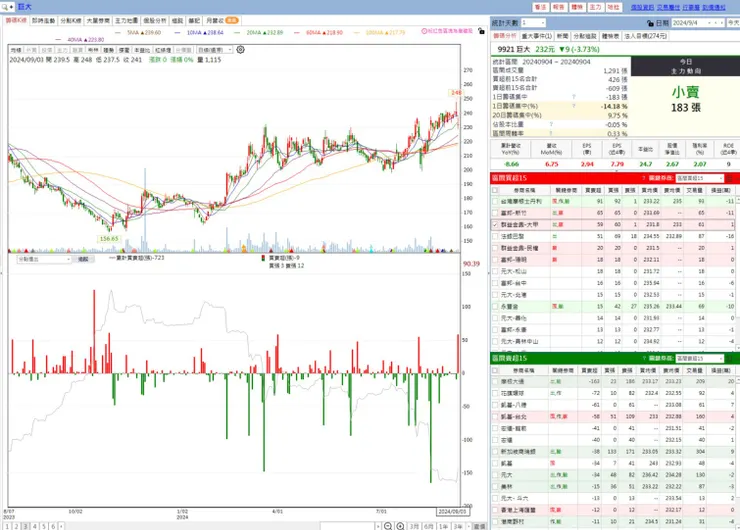Set chart range to 6月

[x=429, y=526]
